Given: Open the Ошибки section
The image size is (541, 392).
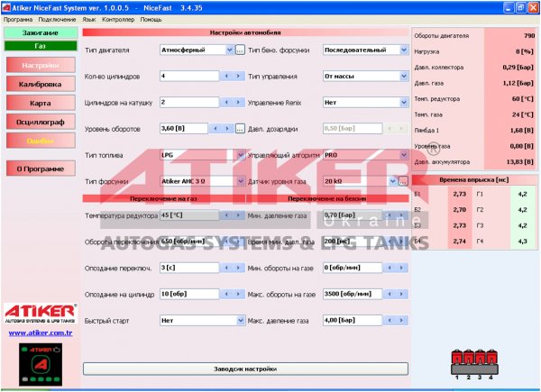Looking at the screenshot, I should (41, 141).
